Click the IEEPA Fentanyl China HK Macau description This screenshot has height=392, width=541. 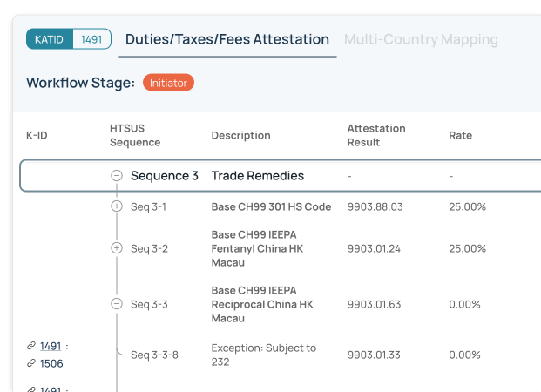pyautogui.click(x=257, y=248)
